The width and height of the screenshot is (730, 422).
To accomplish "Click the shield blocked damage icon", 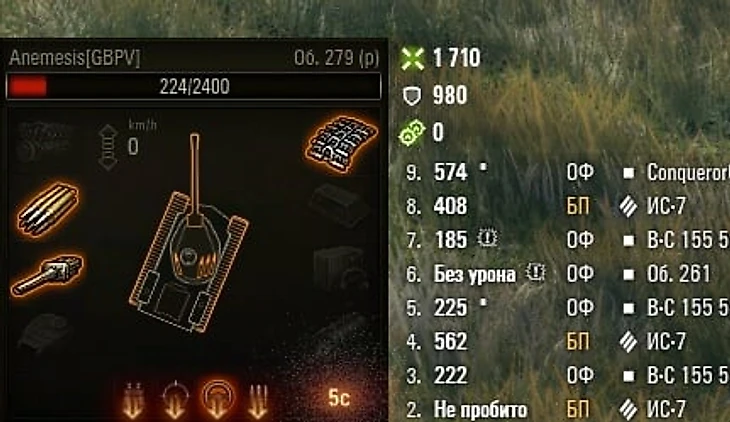I will [412, 96].
